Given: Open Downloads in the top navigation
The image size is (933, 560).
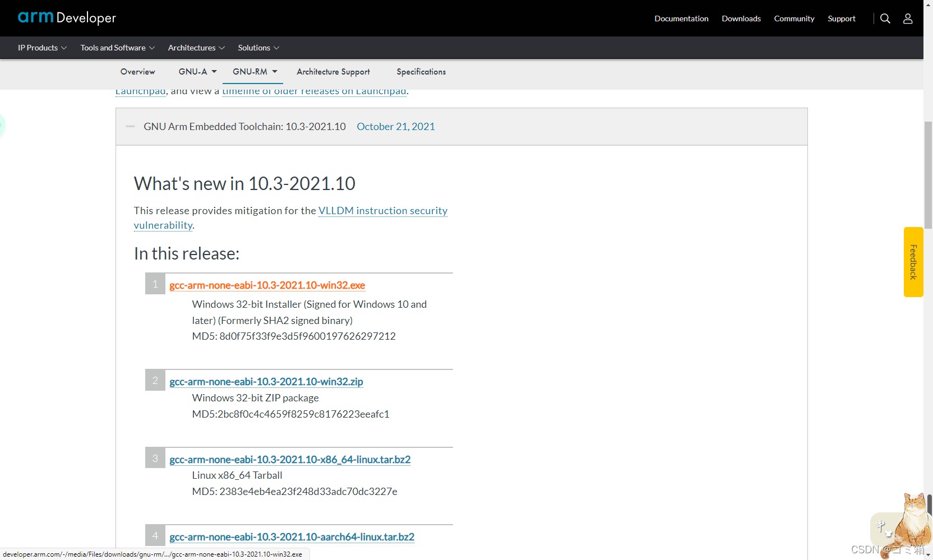Looking at the screenshot, I should pos(741,18).
